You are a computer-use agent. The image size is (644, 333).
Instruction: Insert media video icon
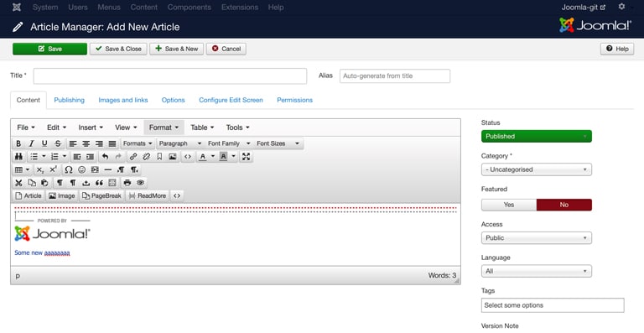(x=95, y=170)
